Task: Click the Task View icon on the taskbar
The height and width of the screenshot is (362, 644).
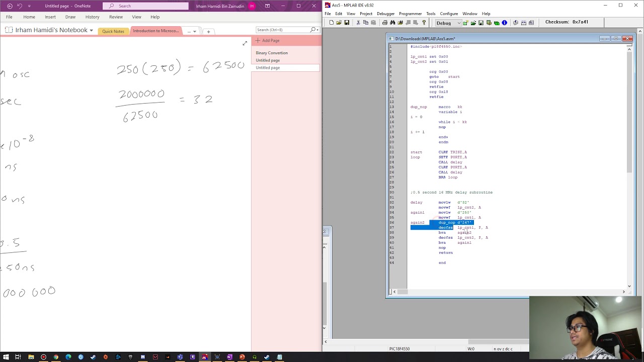Action: (18, 357)
